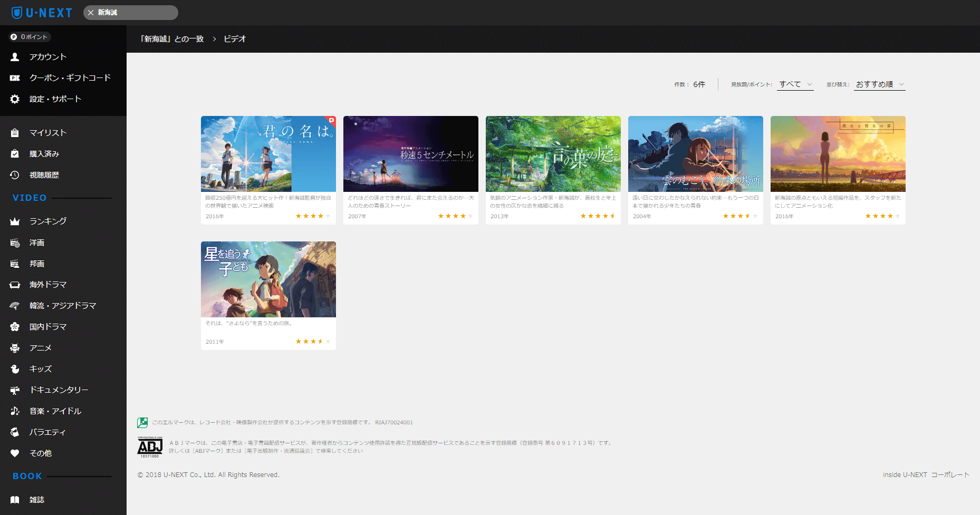Click the その他 heart icon
The image size is (980, 515).
coord(15,453)
